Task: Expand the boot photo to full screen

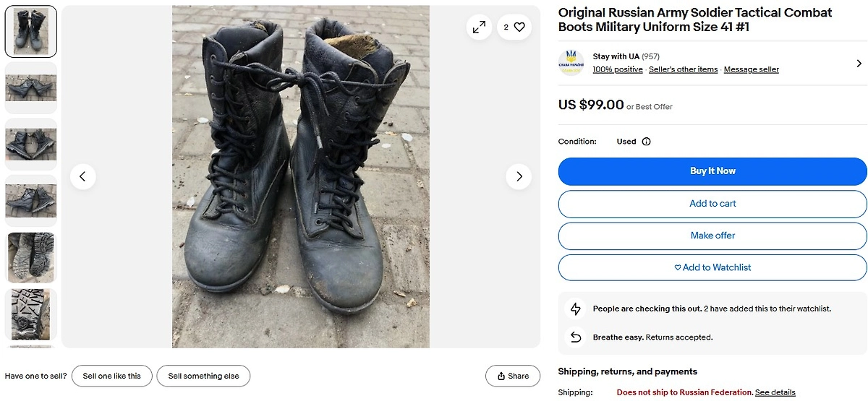Action: pyautogui.click(x=479, y=27)
